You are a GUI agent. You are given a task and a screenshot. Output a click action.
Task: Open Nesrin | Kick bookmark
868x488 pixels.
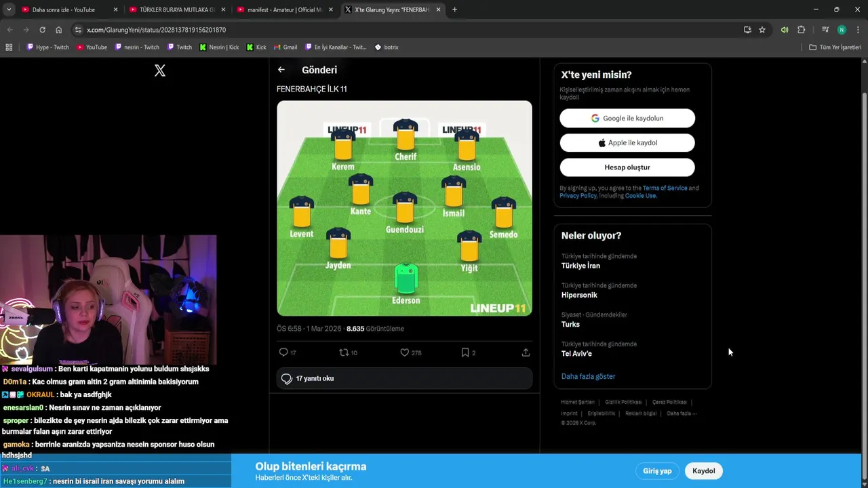[x=219, y=47]
